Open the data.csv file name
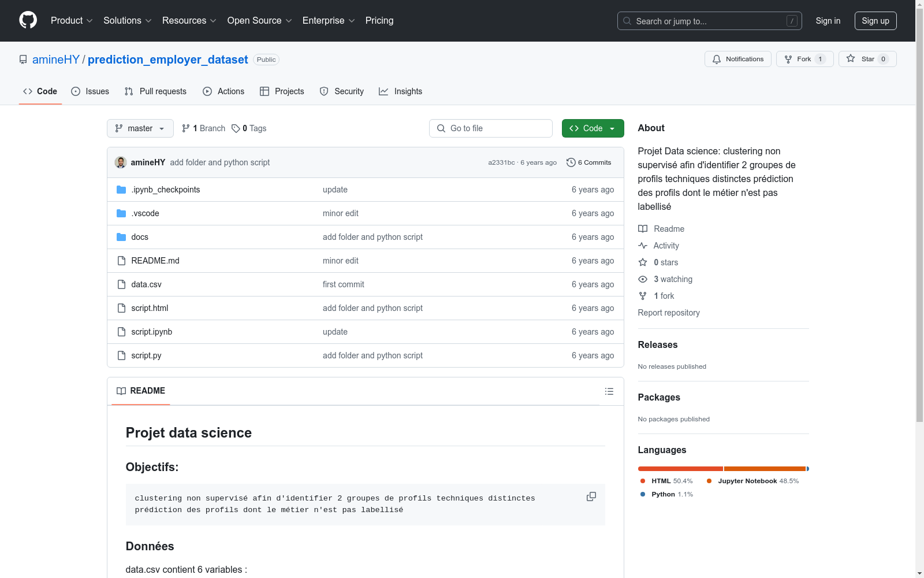The image size is (924, 578). (147, 284)
